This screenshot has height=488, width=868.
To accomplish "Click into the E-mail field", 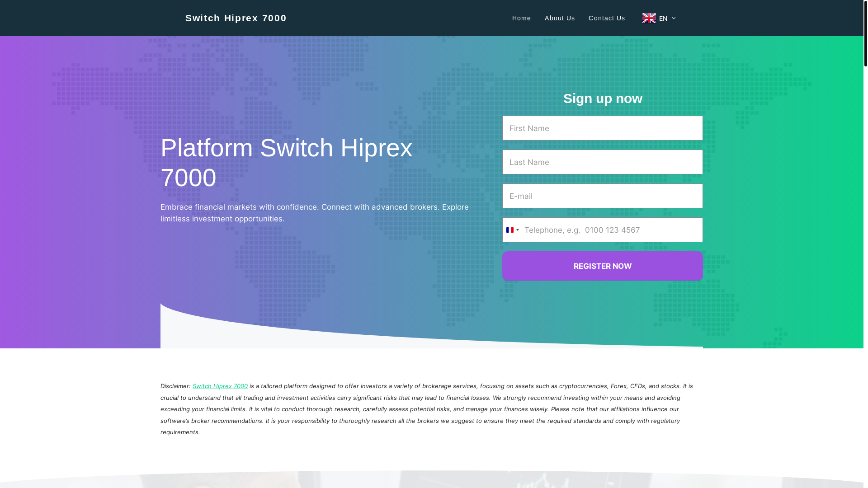I will [x=602, y=196].
